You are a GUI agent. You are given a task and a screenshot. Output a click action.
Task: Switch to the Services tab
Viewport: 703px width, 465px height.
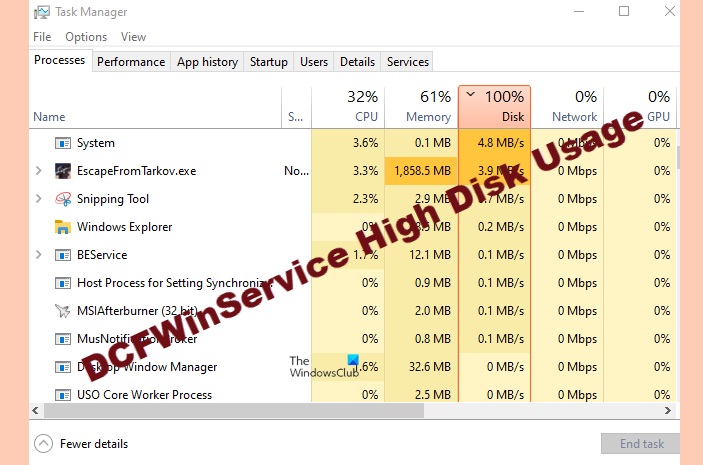[x=408, y=62]
